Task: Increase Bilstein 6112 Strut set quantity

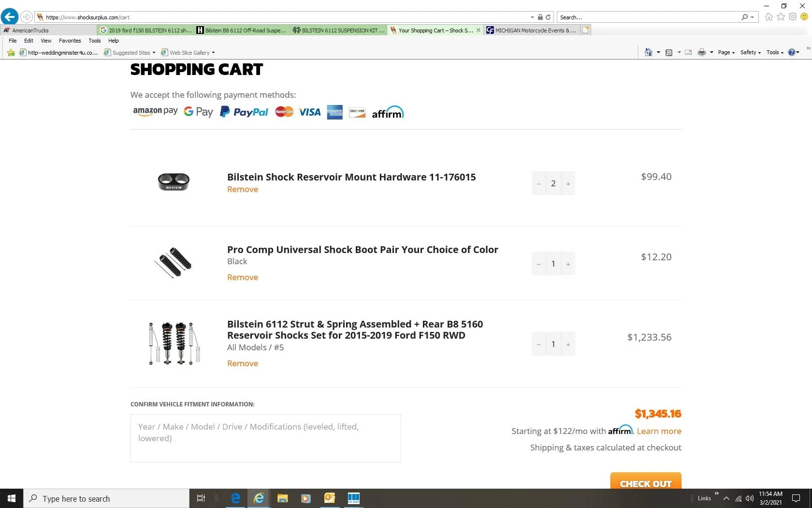Action: [568, 344]
